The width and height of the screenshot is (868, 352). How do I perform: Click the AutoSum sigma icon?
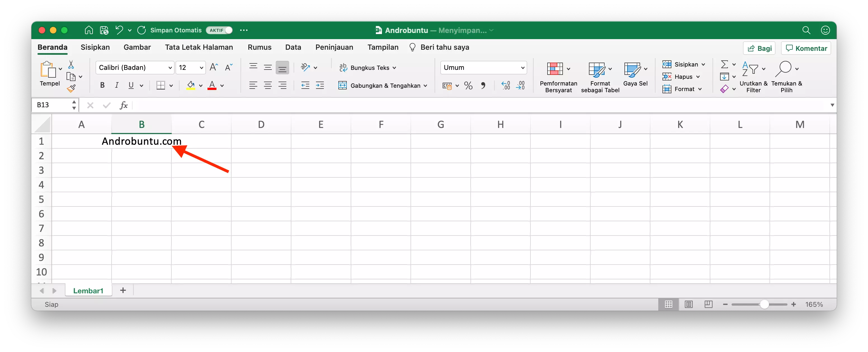[725, 64]
